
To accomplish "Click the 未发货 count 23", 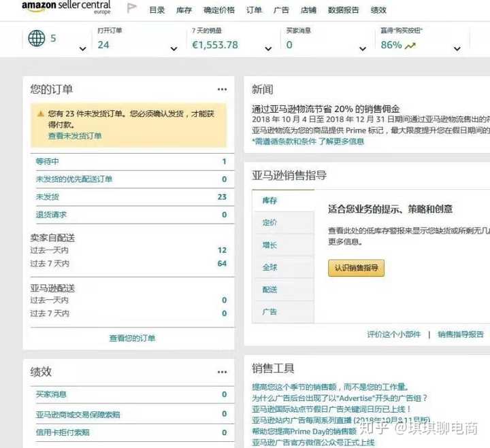I will pos(222,197).
